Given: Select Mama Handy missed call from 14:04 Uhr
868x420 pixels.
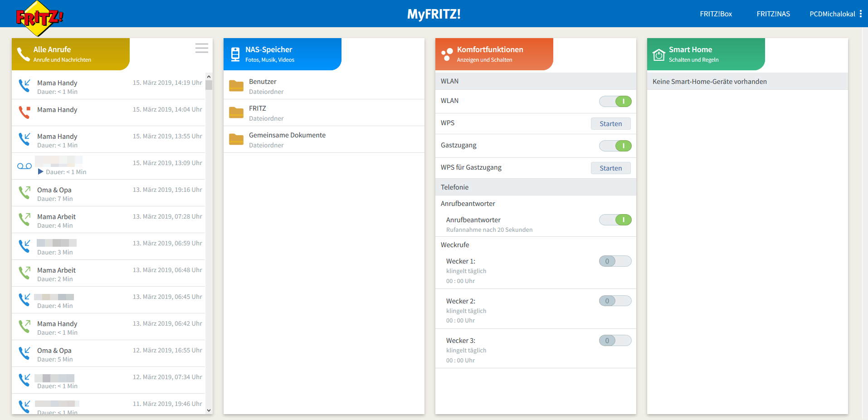Looking at the screenshot, I should click(x=109, y=112).
